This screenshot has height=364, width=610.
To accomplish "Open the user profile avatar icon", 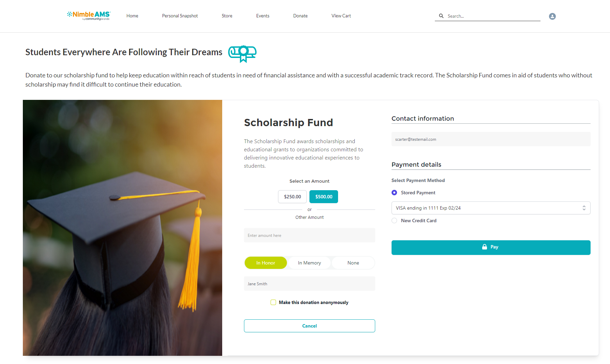I will coord(552,16).
